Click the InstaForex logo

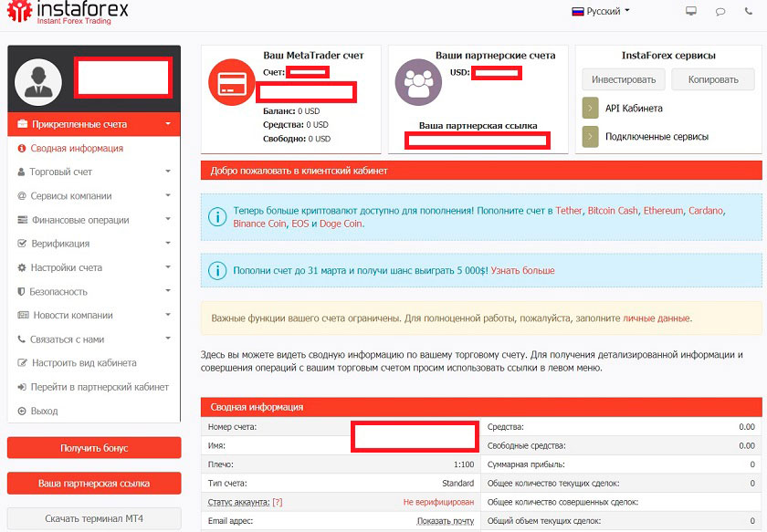click(68, 12)
